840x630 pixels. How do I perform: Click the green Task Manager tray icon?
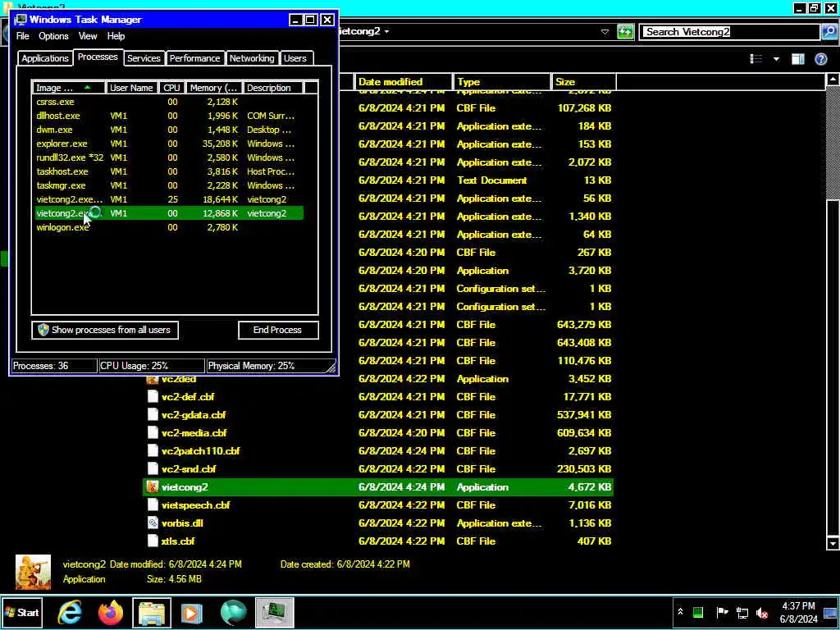[698, 612]
